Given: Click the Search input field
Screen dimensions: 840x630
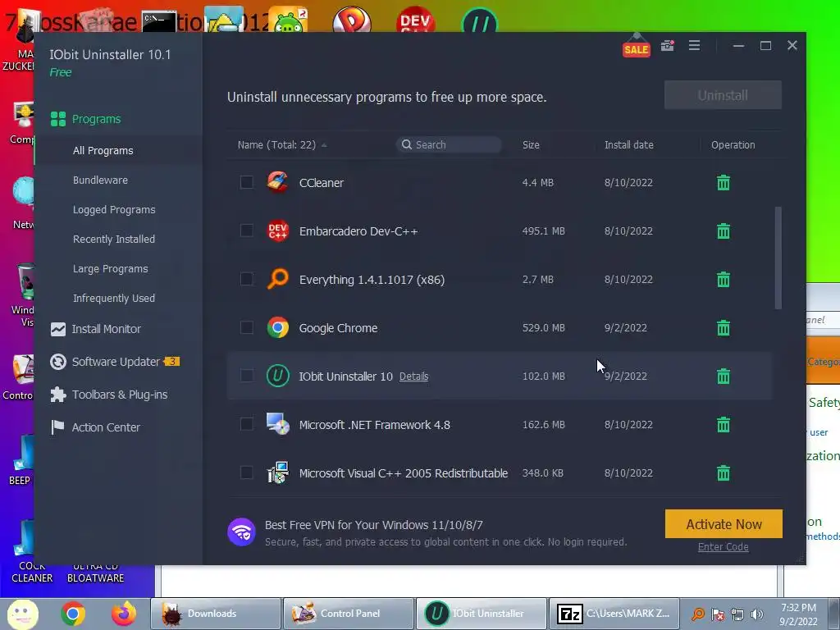Looking at the screenshot, I should point(449,144).
